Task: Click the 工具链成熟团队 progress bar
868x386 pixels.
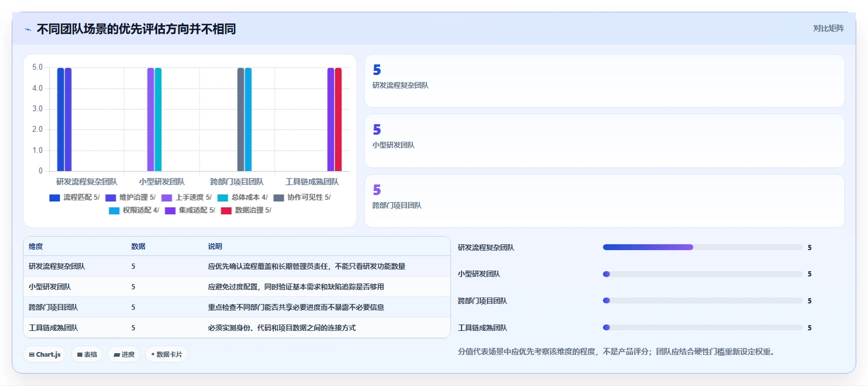Action: pos(703,327)
